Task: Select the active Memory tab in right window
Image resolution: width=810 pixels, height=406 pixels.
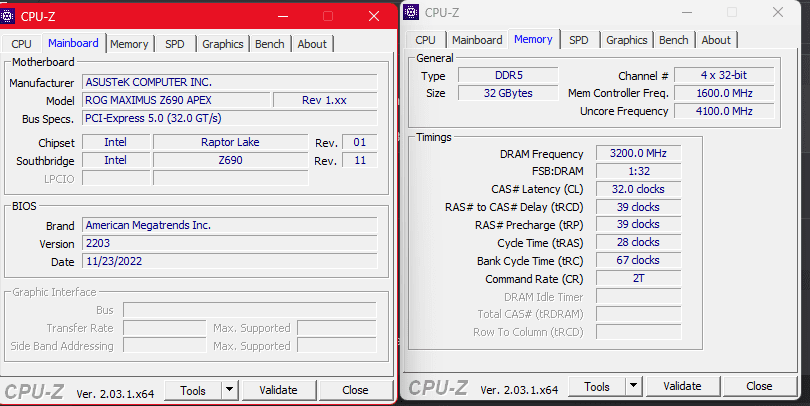Action: click(x=533, y=39)
